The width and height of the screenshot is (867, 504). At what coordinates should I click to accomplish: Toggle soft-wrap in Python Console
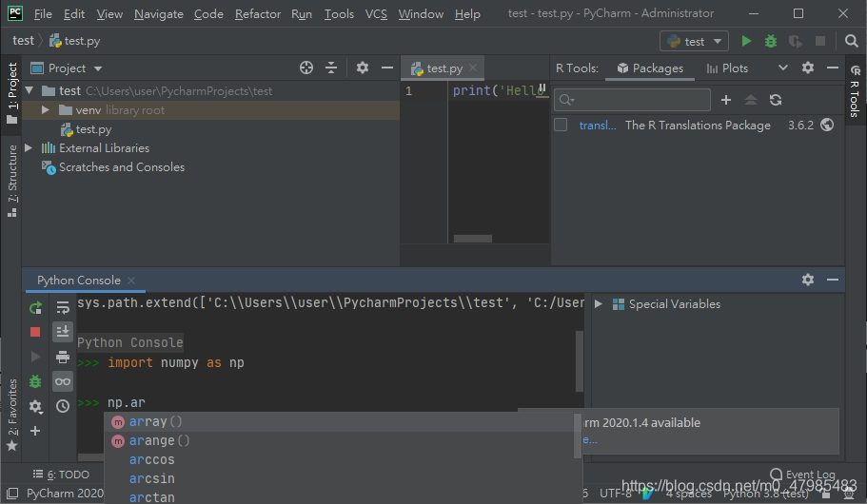tap(63, 308)
